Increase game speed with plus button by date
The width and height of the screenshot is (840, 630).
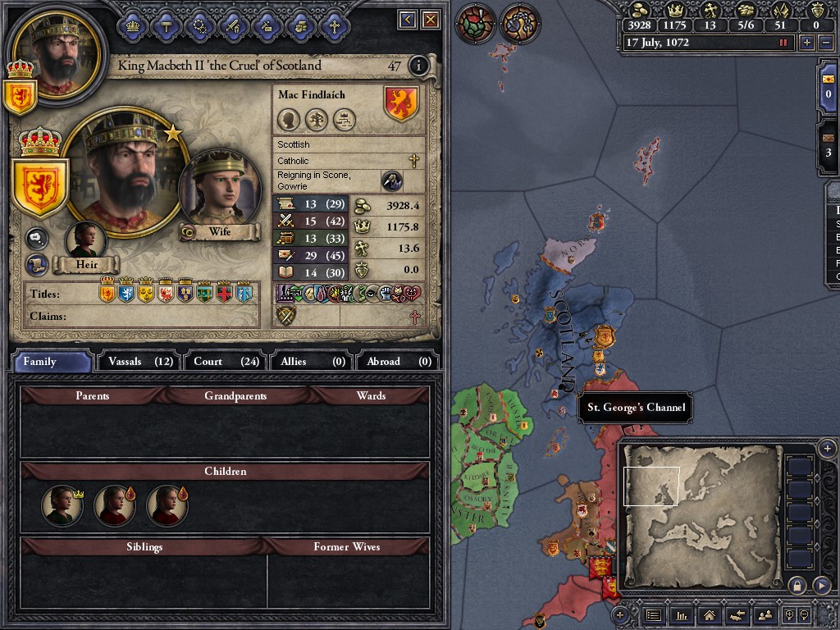807,43
